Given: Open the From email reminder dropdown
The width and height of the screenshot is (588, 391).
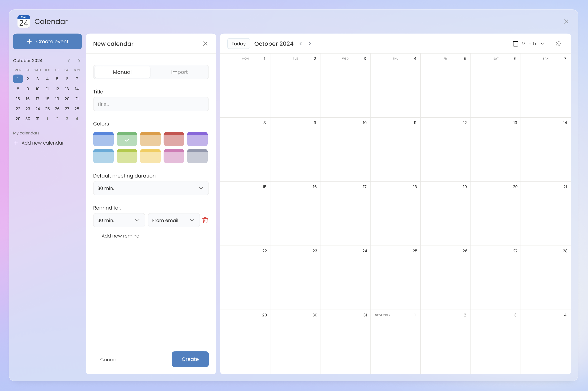Looking at the screenshot, I should coord(174,220).
